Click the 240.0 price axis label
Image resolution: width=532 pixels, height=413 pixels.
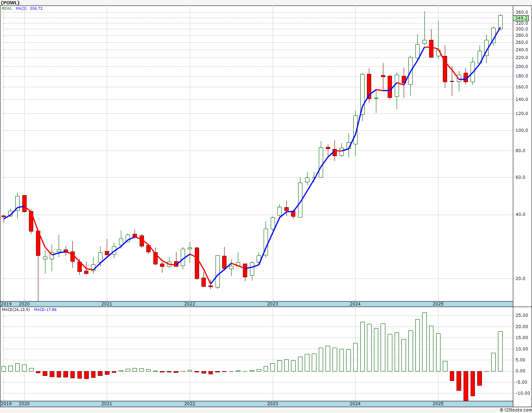click(522, 50)
